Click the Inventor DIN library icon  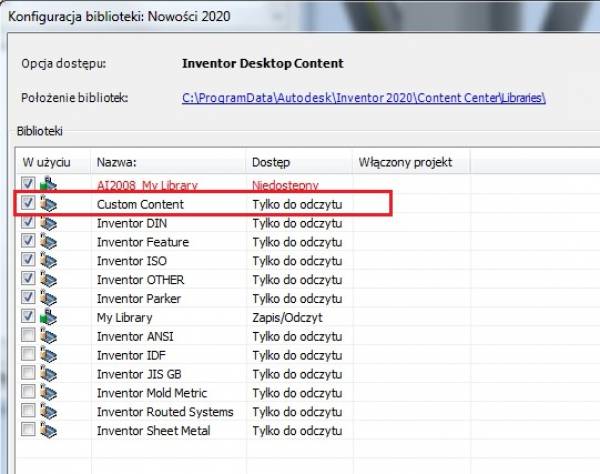[49, 222]
